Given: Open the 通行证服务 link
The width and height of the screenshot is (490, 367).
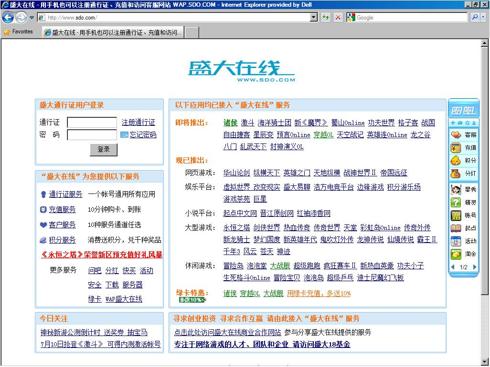Looking at the screenshot, I should 66,194.
